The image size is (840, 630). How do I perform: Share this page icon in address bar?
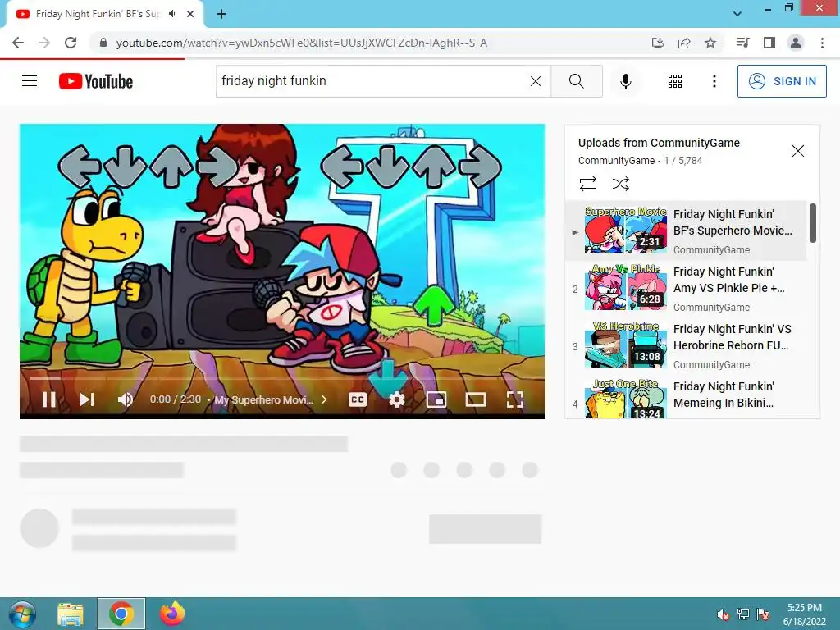click(683, 43)
